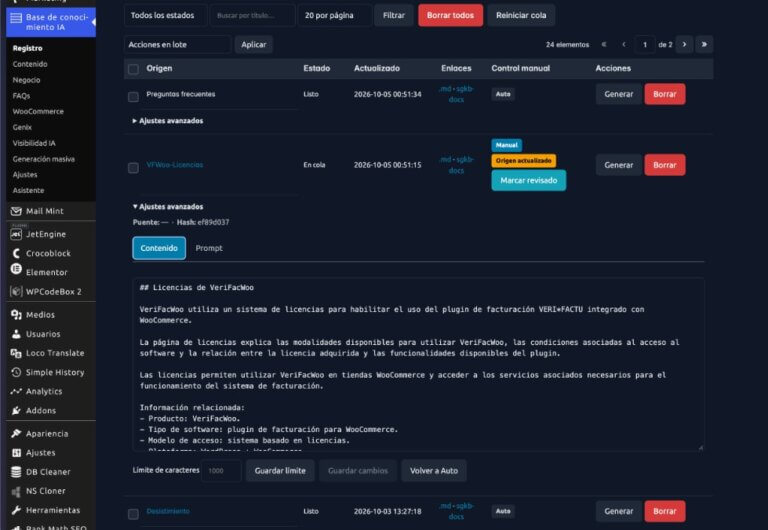Focus the Buscar por título search field
Viewport: 768px width, 530px height.
click(252, 15)
